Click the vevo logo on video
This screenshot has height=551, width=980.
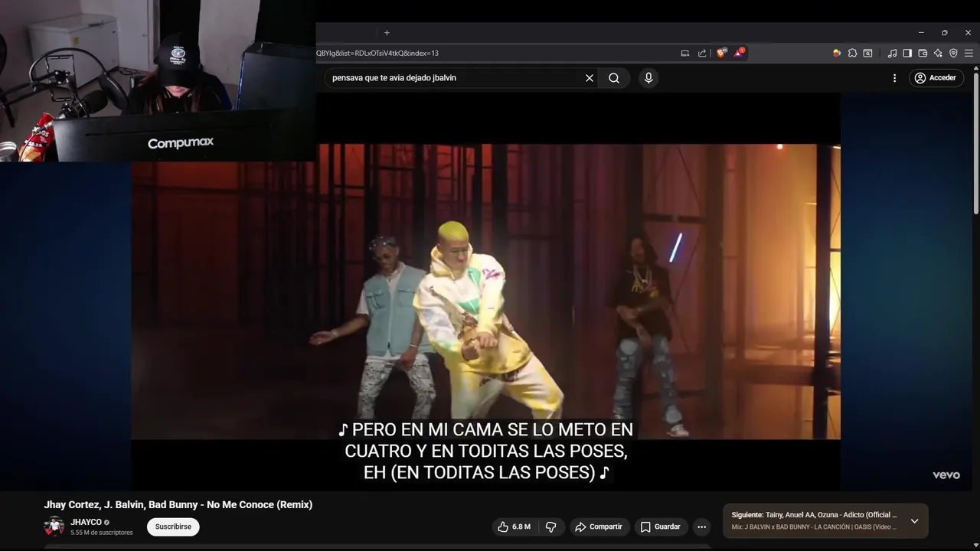coord(946,475)
